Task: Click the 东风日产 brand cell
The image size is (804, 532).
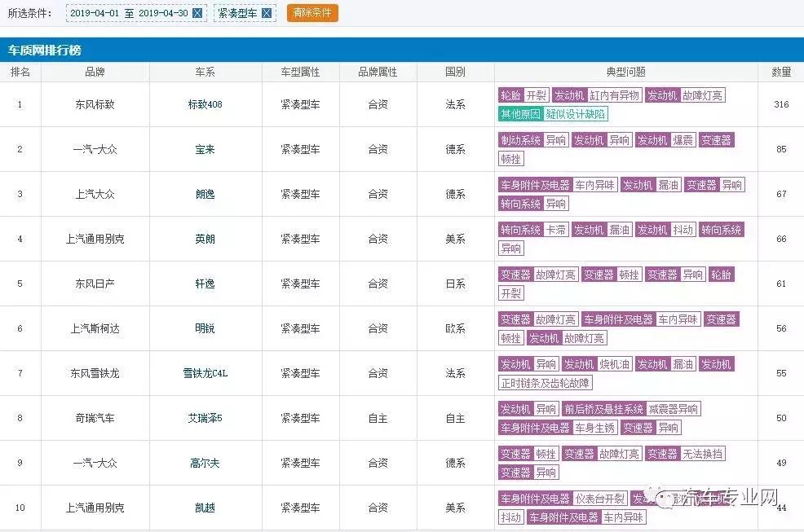Action: (95, 284)
